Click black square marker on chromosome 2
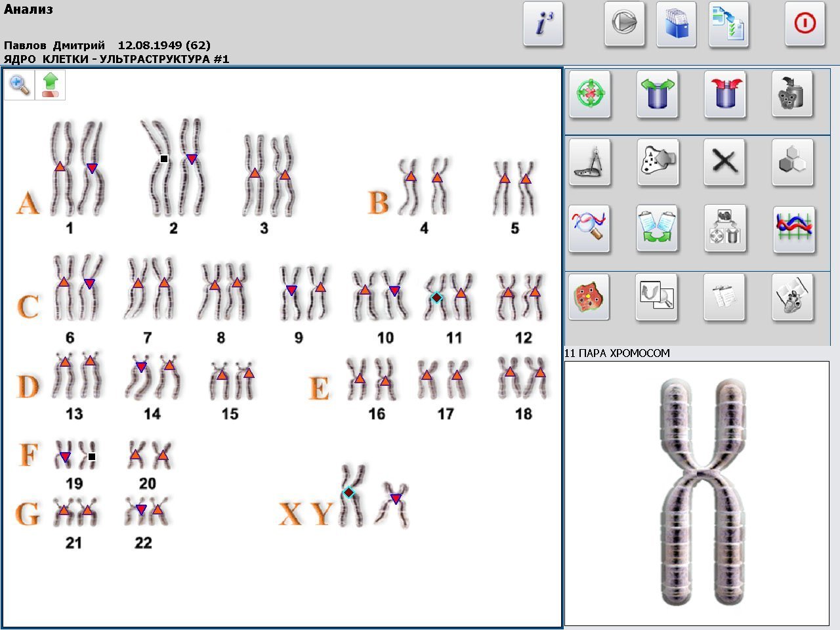The image size is (840, 630). [164, 159]
